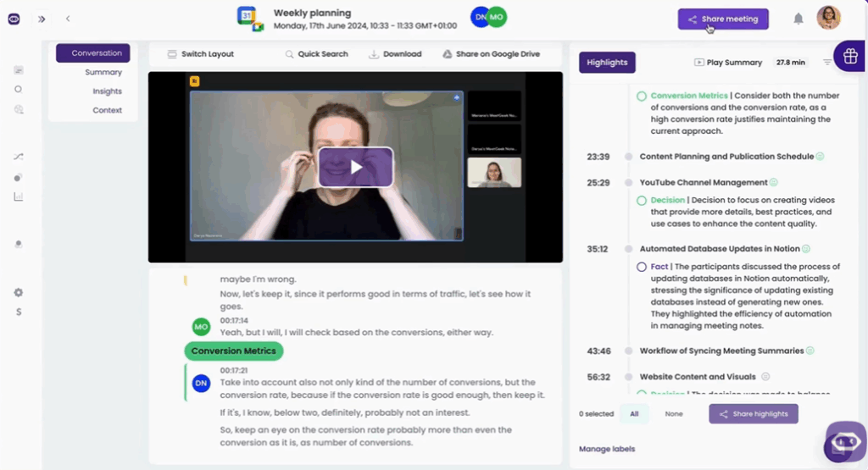This screenshot has width=868, height=470.
Task: Open the third sidebar icon below search
Action: (19, 109)
